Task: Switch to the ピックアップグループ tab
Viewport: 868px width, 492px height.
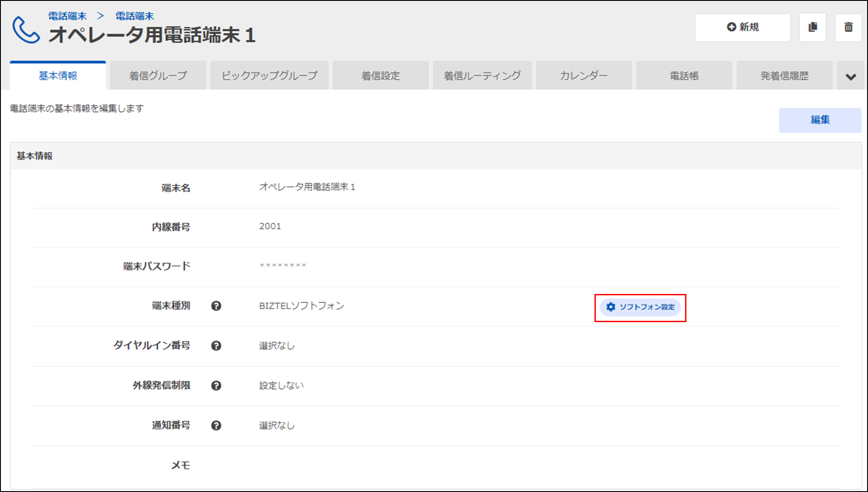Action: pos(270,76)
